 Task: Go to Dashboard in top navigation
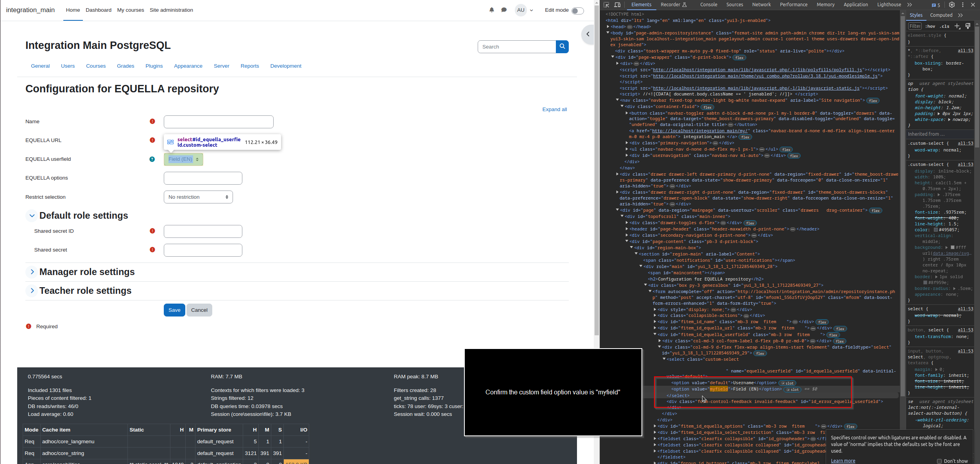click(99, 10)
